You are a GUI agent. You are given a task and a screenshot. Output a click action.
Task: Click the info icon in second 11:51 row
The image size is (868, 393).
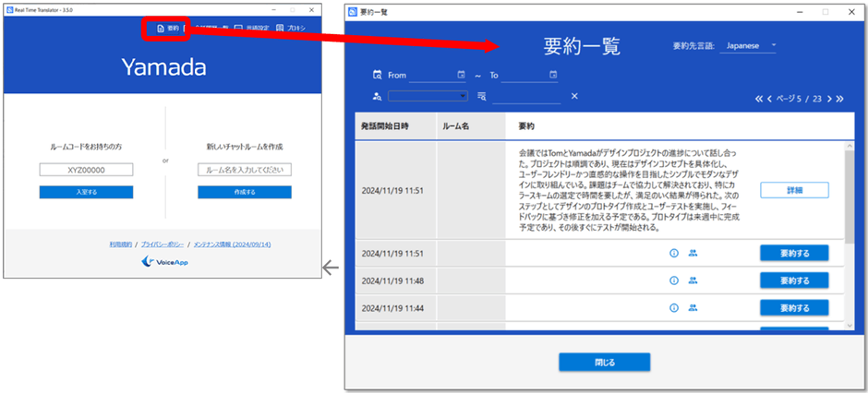673,253
